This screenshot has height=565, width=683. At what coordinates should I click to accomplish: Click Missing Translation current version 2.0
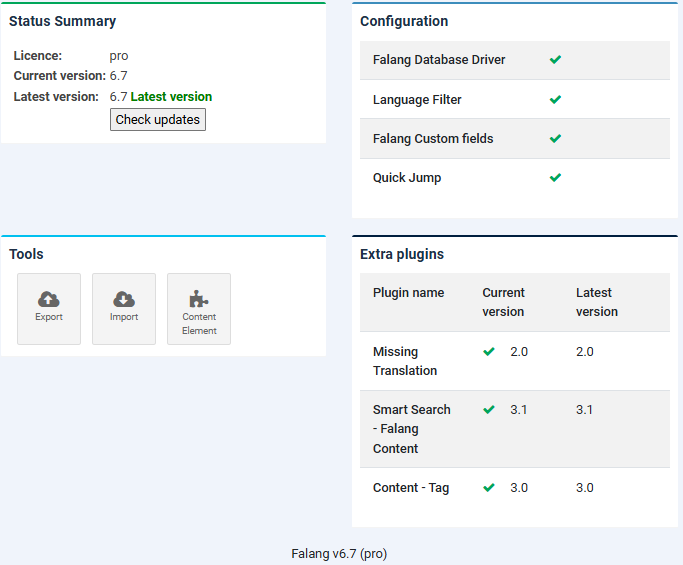[x=519, y=352]
